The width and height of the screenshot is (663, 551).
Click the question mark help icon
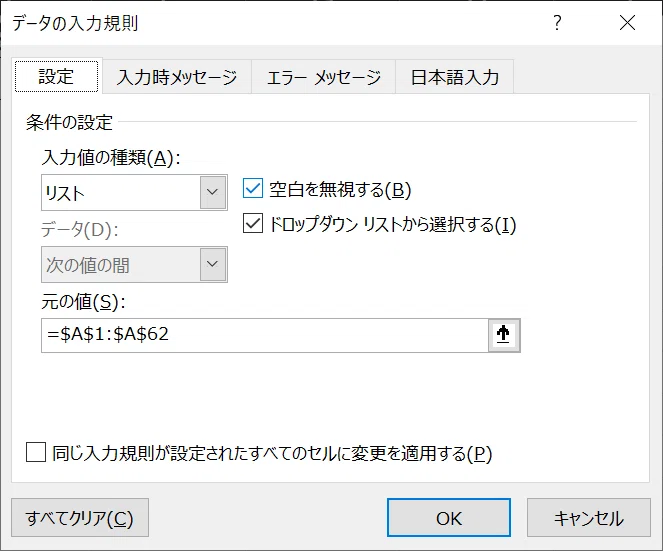(557, 23)
